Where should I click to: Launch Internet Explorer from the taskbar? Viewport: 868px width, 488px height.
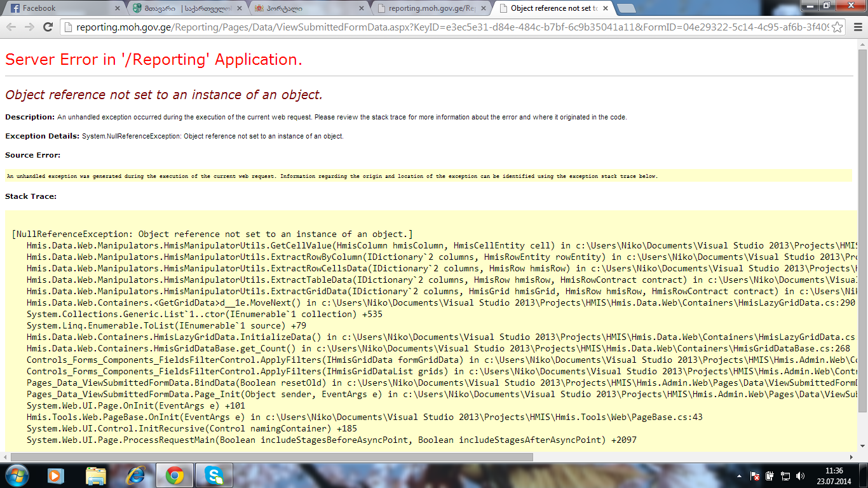coord(135,475)
